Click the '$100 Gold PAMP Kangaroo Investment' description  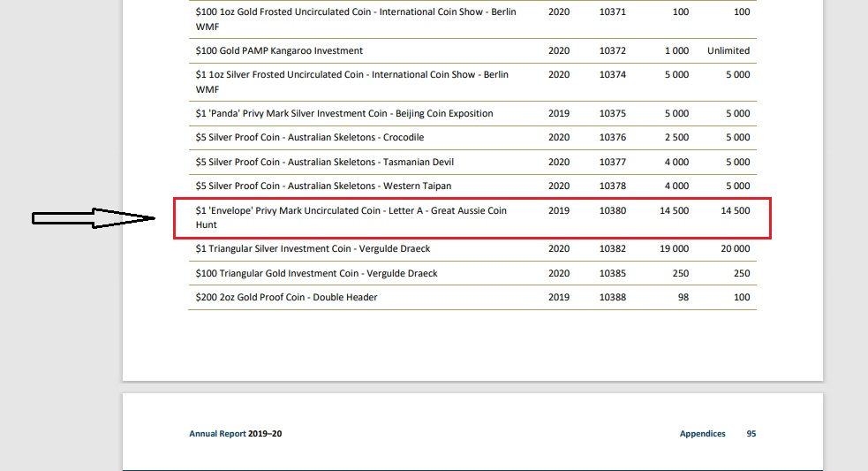(279, 51)
